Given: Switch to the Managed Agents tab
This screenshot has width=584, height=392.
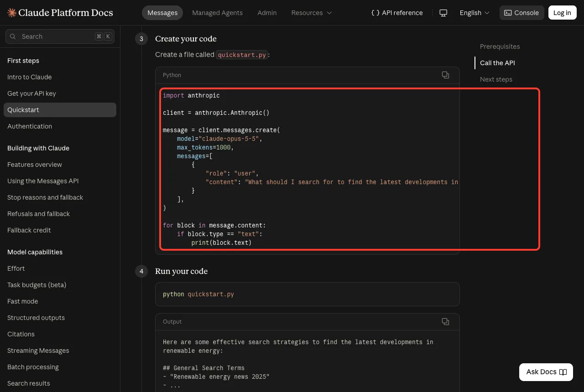Looking at the screenshot, I should pos(217,13).
